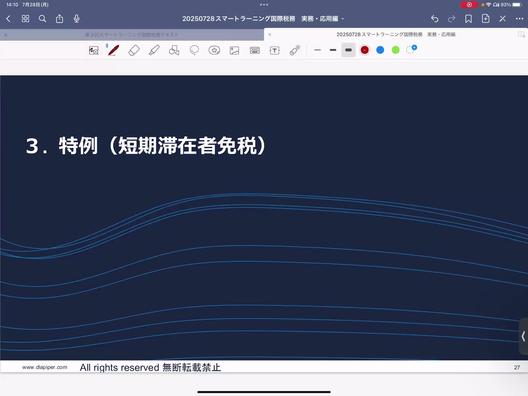Select the text box tool

click(x=275, y=51)
